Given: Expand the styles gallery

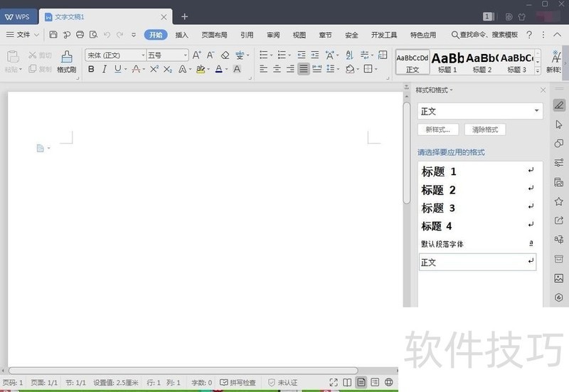Looking at the screenshot, I should click(x=538, y=70).
